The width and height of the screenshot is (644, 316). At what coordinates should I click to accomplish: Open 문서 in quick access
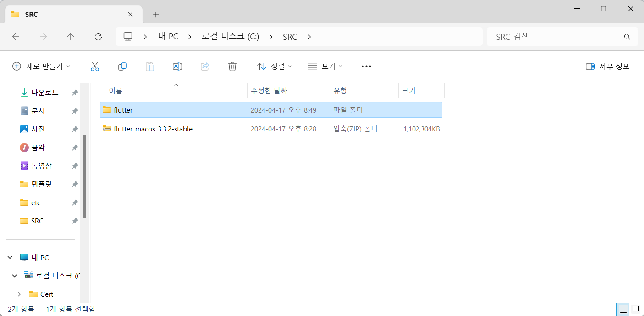(x=38, y=111)
